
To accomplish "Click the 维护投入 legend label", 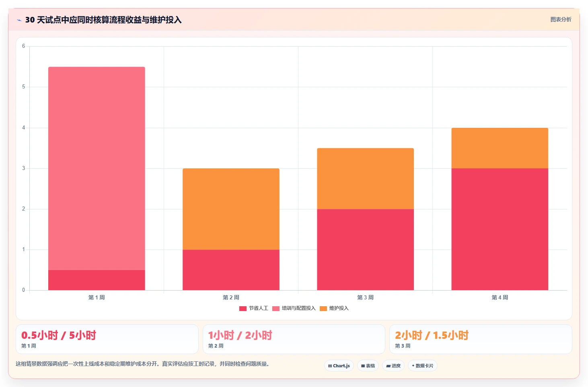I will (339, 308).
